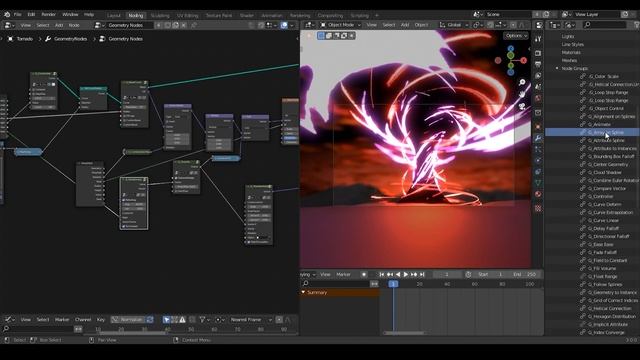Toggle only show selected arrow in graph editor
The width and height of the screenshot is (640, 360).
tap(166, 320)
